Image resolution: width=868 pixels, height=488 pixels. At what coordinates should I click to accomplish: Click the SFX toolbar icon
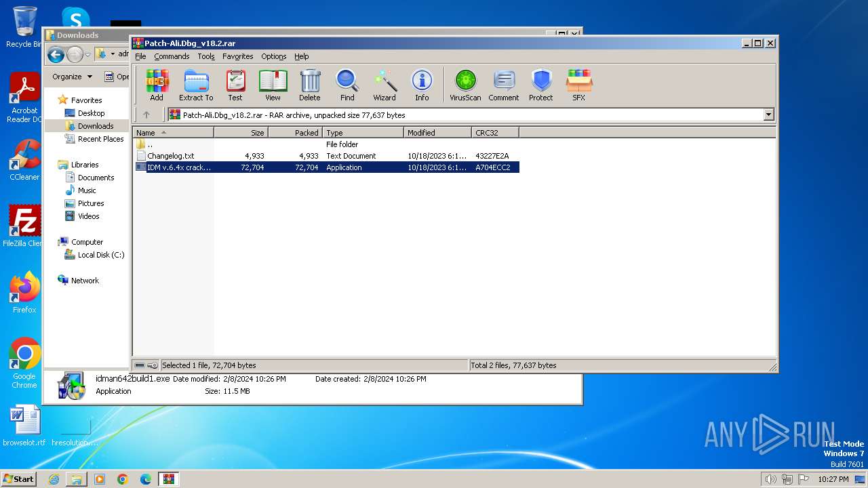click(x=578, y=85)
